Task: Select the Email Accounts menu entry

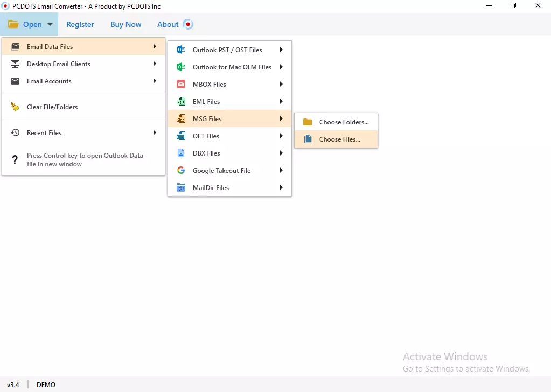Action: click(x=83, y=81)
